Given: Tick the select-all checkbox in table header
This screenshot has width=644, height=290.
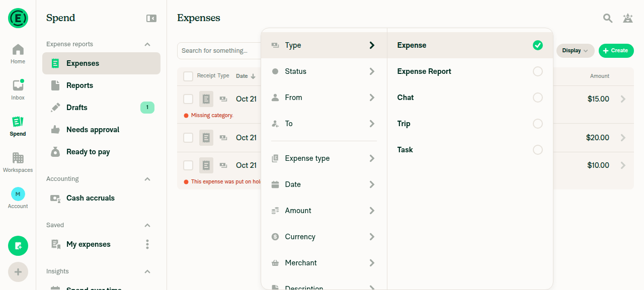Looking at the screenshot, I should coord(188,76).
